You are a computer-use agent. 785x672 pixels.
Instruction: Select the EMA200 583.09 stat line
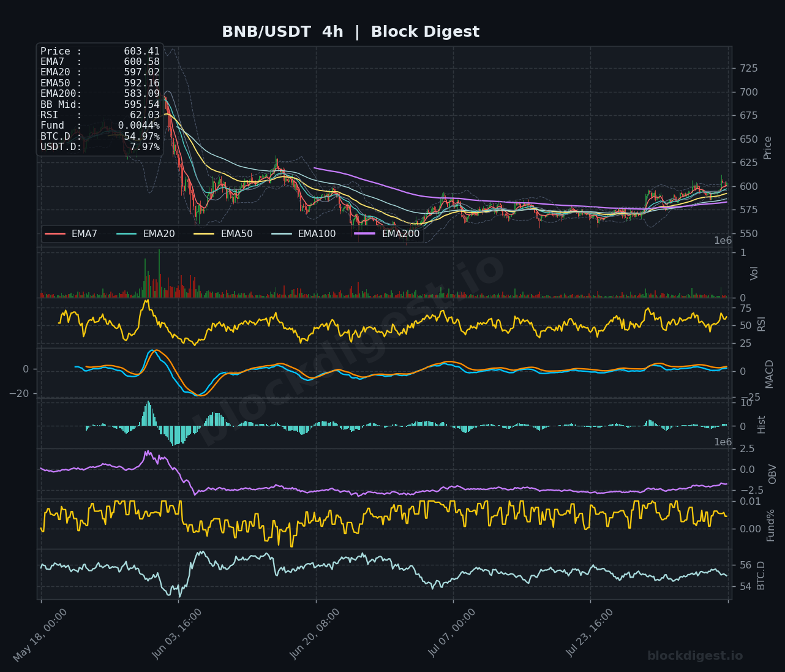coord(100,94)
